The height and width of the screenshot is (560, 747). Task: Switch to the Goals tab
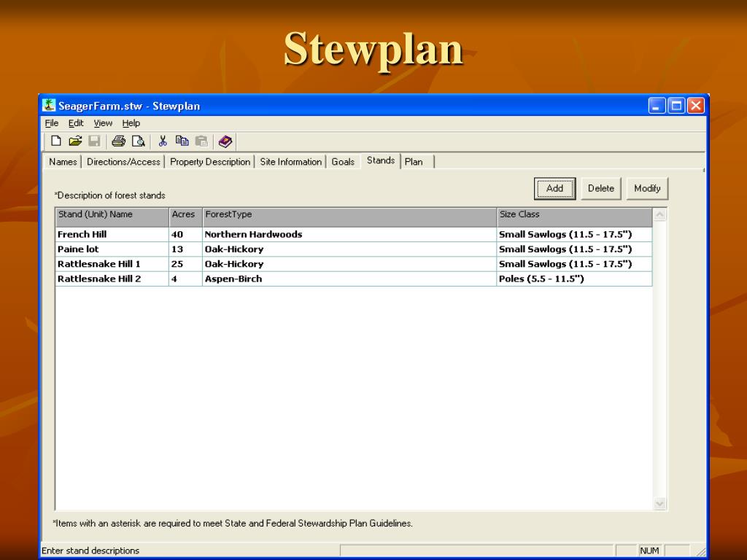[343, 162]
